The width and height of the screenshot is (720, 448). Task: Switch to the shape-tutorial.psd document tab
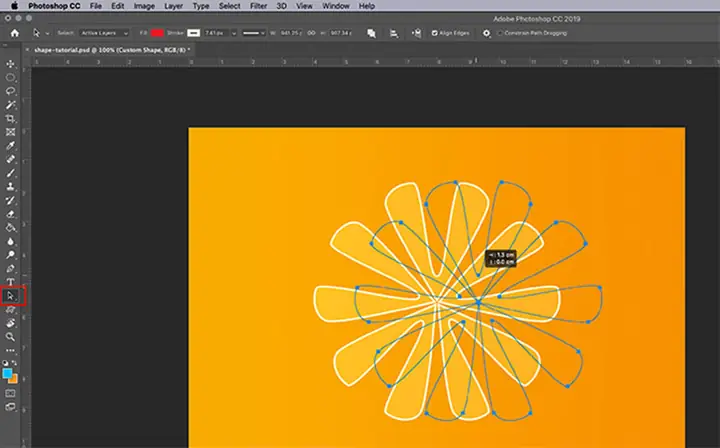click(112, 50)
